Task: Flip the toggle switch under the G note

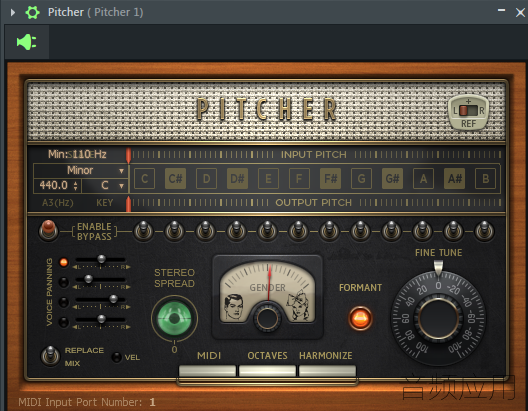Action: 360,231
